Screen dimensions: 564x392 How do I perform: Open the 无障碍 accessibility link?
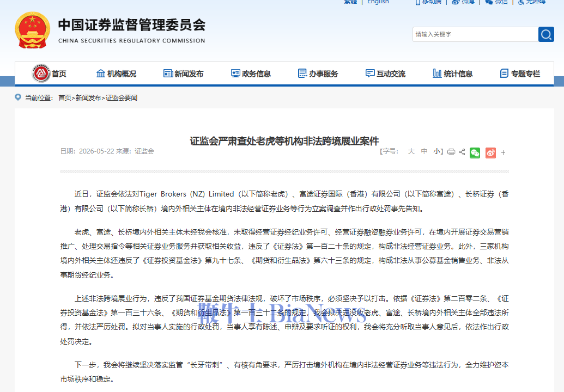tap(536, 2)
